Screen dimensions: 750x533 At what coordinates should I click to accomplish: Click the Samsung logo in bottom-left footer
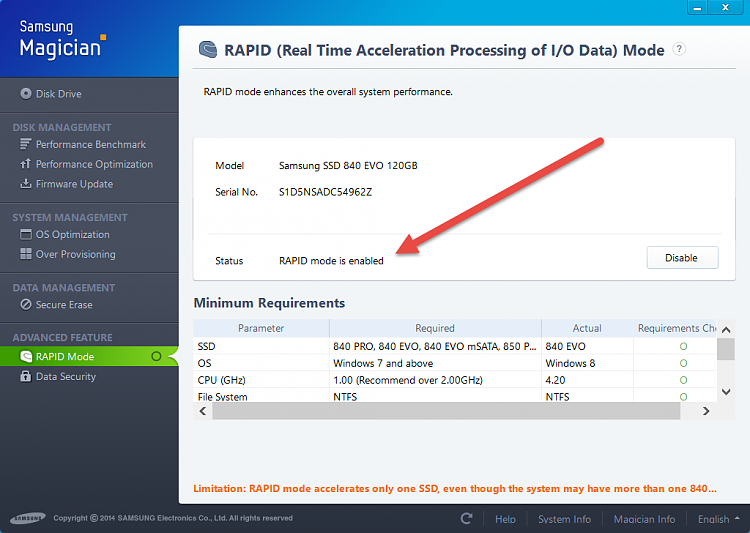point(28,518)
